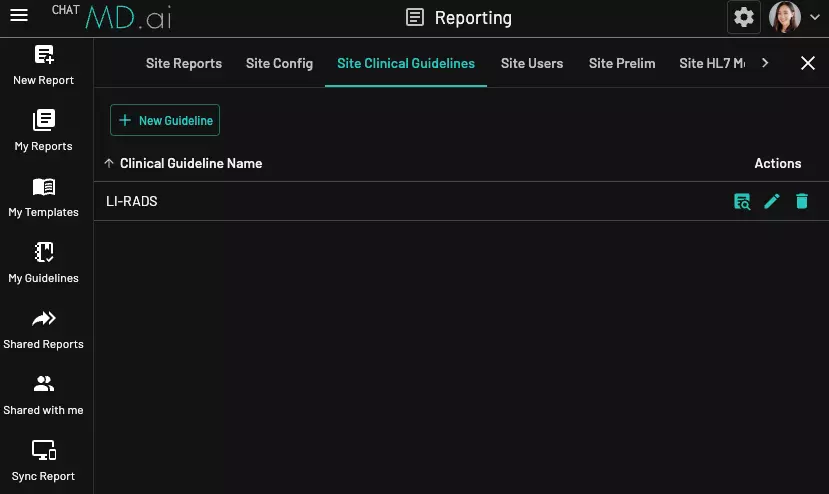Screen dimensions: 829x494
Task: Go to My Guidelines
Action: [x=44, y=262]
